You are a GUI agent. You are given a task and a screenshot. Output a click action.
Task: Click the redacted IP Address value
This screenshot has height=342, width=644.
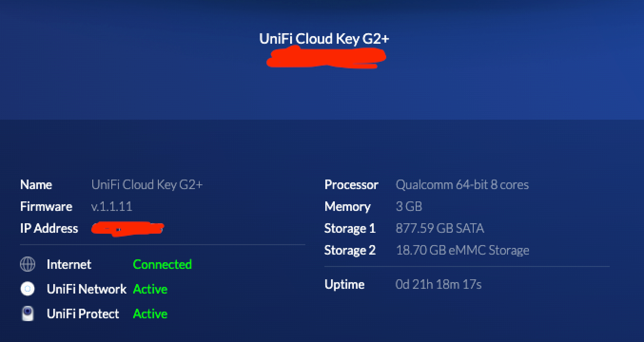coord(127,228)
